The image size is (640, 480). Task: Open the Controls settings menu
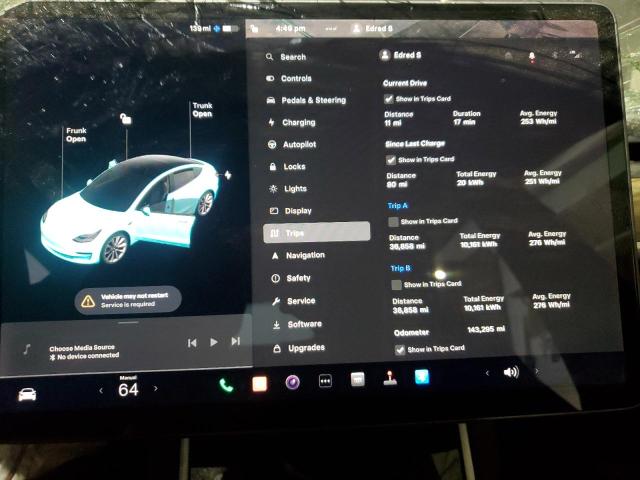tap(289, 78)
